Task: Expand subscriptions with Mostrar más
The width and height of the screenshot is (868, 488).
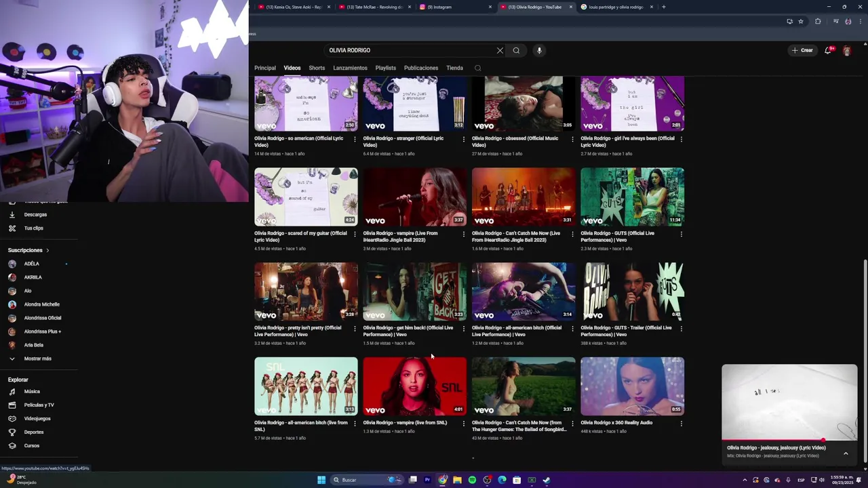Action: coord(37,359)
